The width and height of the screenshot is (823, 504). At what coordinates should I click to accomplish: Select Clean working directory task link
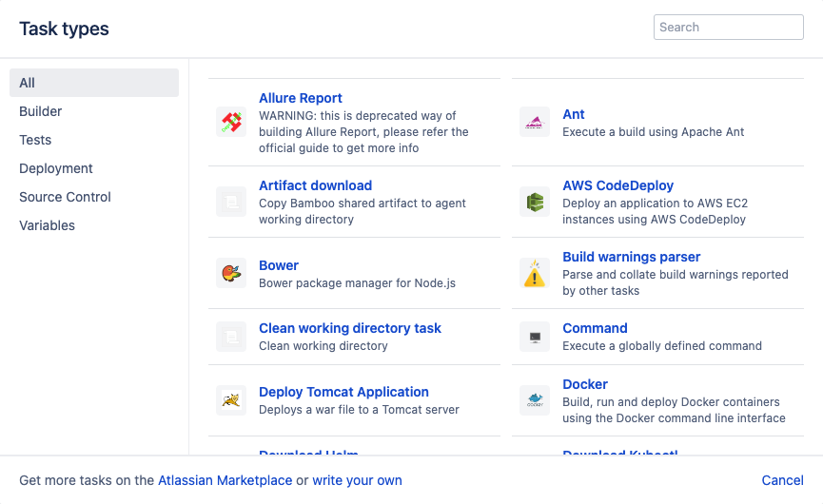click(350, 328)
